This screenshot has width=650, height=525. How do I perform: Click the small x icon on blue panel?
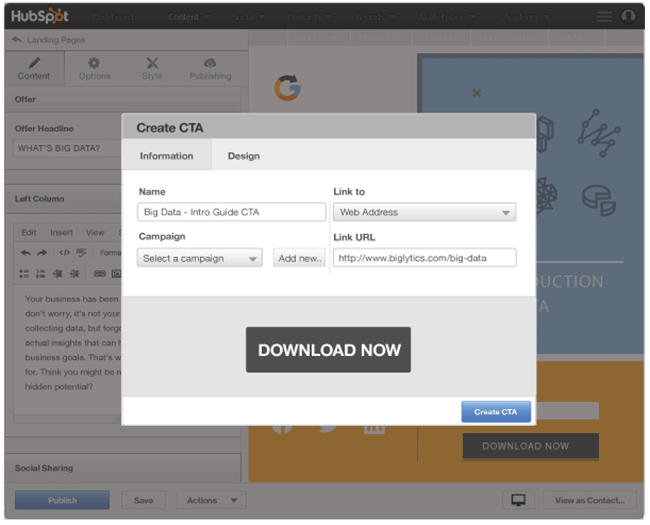click(477, 93)
